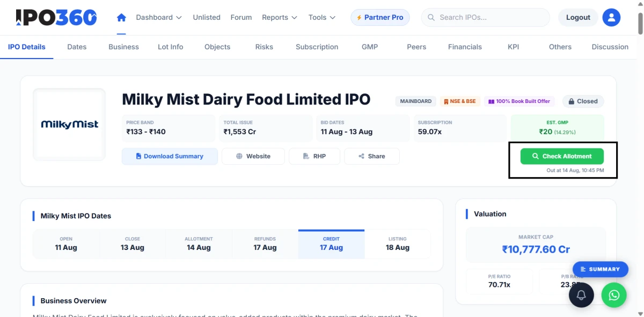Expand the Dashboard dropdown

click(159, 17)
